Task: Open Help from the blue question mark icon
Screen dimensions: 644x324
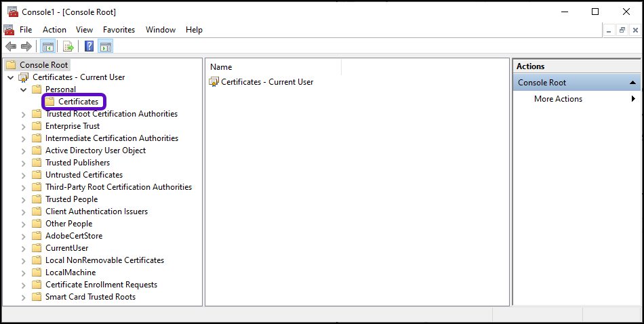Action: [x=89, y=47]
